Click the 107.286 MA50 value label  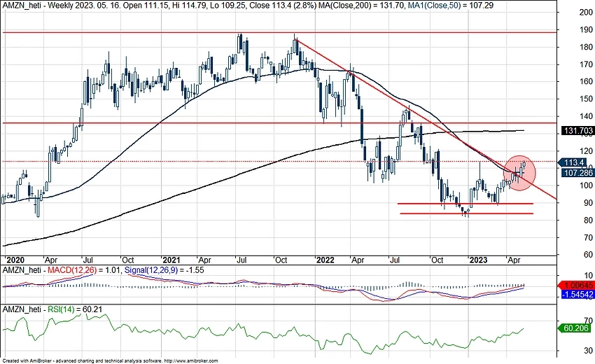coord(577,173)
